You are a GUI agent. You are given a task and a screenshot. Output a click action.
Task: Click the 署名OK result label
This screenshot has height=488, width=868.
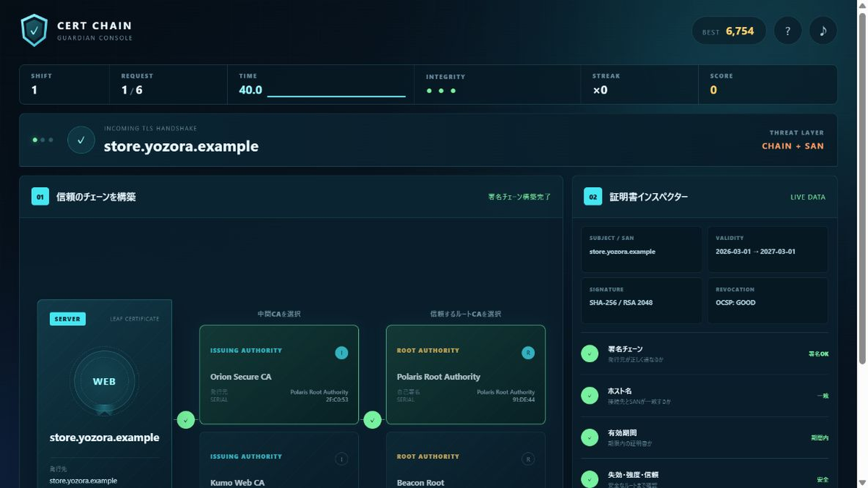819,354
